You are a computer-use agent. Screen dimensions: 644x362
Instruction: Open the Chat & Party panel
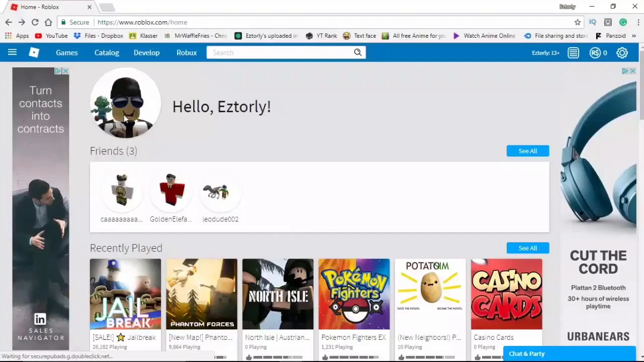tap(570, 353)
